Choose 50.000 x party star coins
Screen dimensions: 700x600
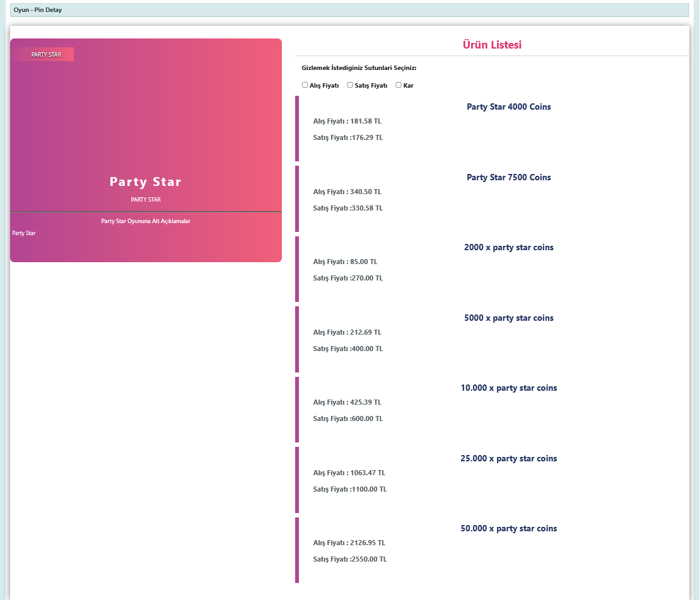click(508, 529)
